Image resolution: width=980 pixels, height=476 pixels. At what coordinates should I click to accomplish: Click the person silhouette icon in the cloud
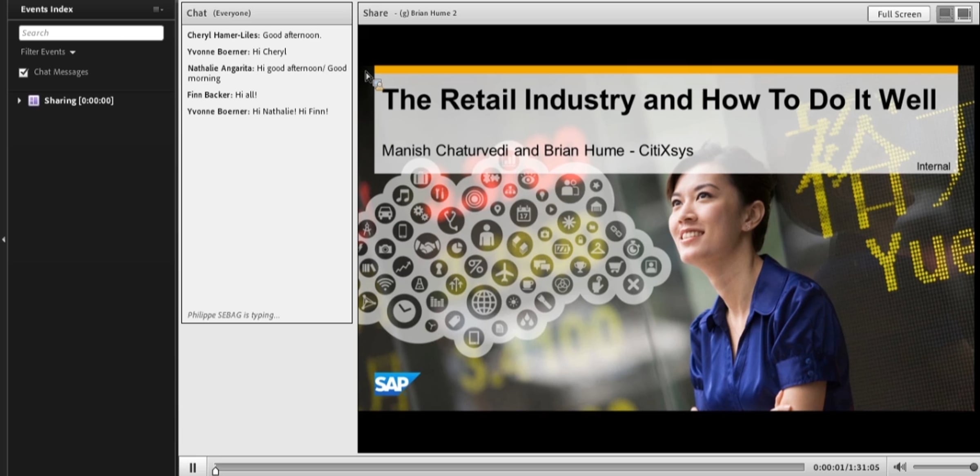486,236
